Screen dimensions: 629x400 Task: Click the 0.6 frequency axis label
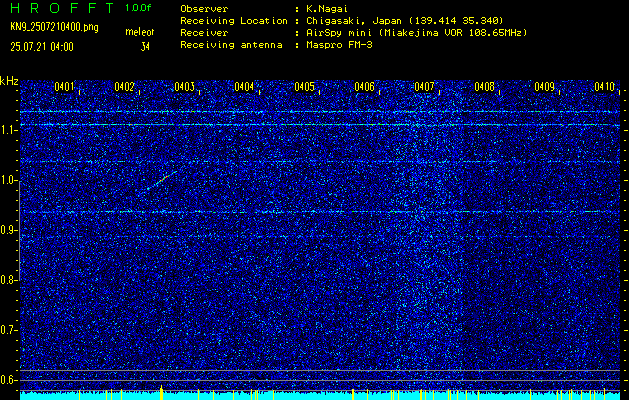point(8,380)
